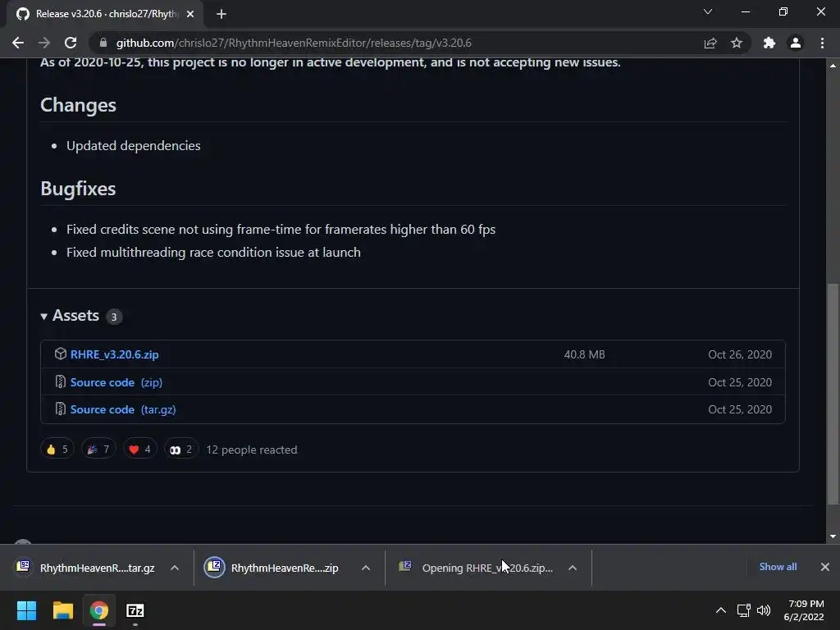This screenshot has height=630, width=840.
Task: Collapse the Assets section triangle
Action: coord(44,317)
